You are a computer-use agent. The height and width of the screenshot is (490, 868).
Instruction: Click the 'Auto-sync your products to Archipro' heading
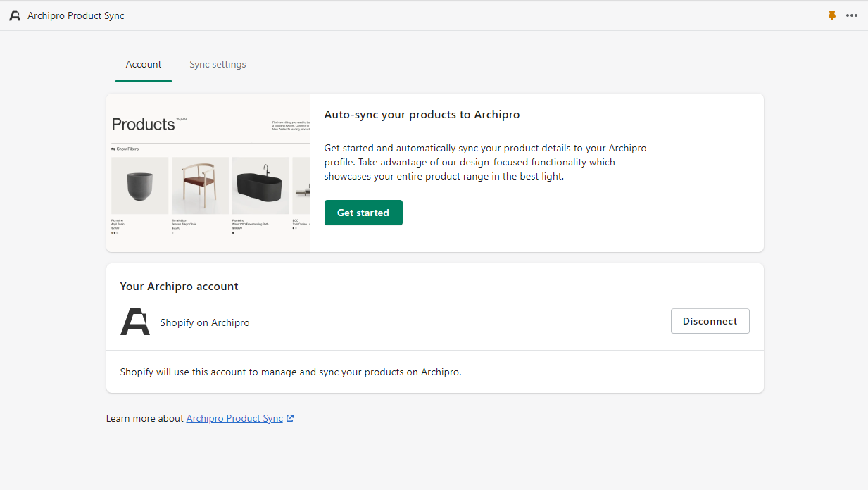[422, 114]
